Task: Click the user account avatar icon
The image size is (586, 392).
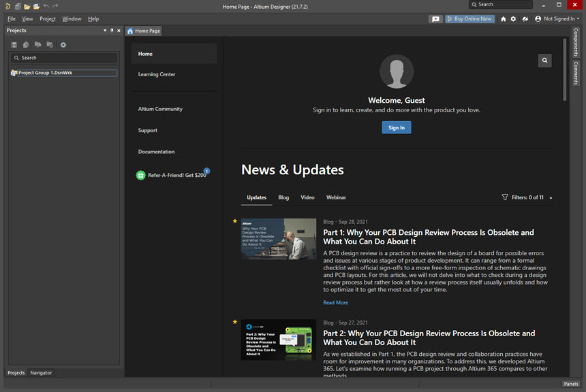Action: [x=538, y=18]
